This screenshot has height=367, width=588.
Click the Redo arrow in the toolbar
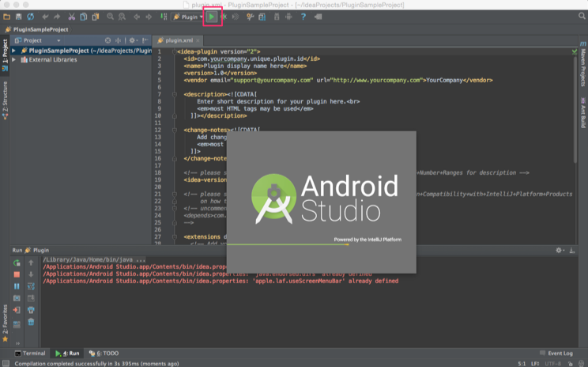click(x=57, y=17)
